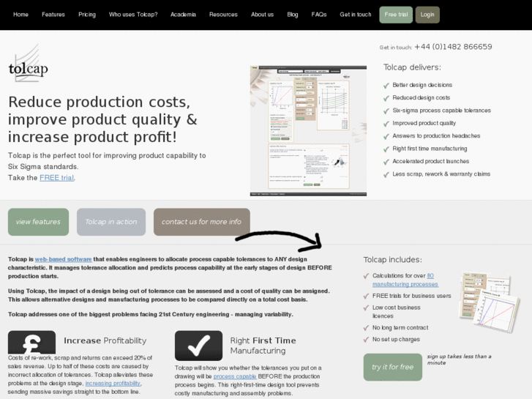Click the Right First Time Manufacturing heading
Image resolution: width=532 pixels, height=399 pixels.
pyautogui.click(x=263, y=346)
